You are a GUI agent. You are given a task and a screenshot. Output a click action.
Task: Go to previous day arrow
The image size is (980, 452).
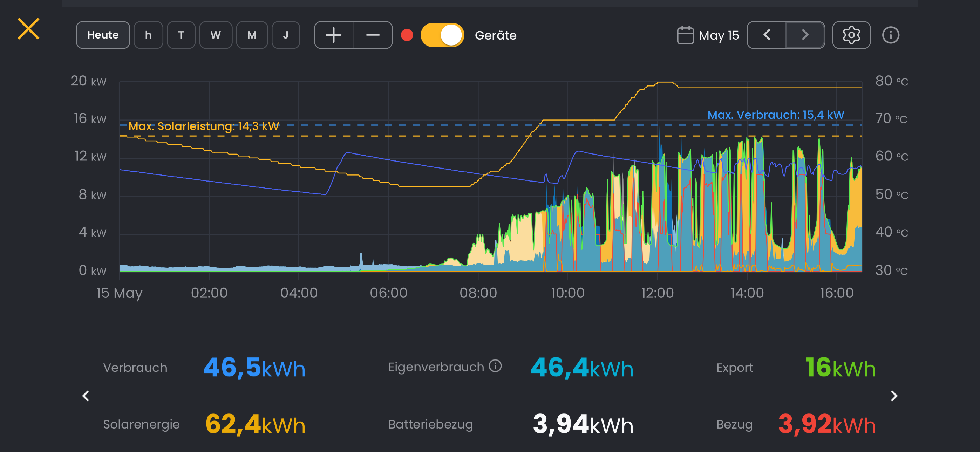pyautogui.click(x=767, y=35)
